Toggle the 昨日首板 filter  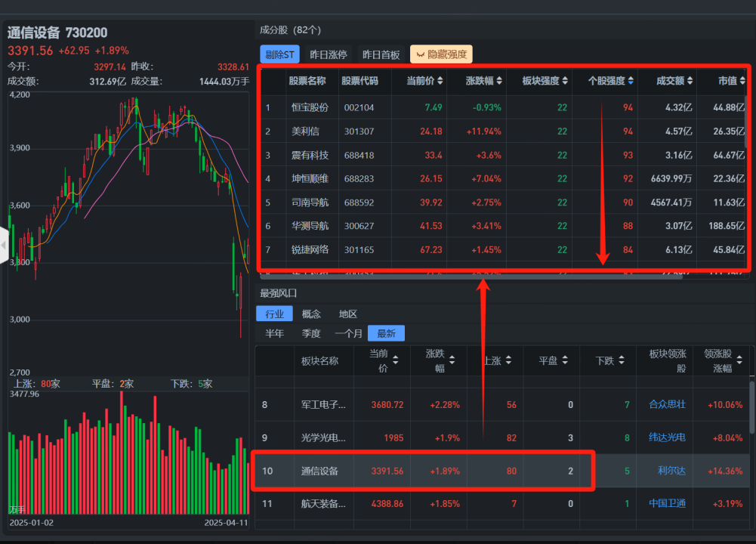pos(381,54)
